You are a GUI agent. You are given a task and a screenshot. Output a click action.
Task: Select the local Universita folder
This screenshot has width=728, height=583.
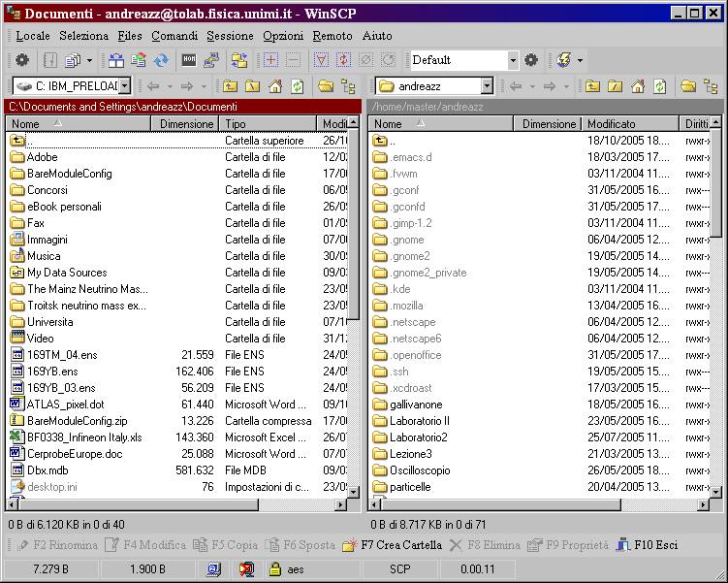42,322
